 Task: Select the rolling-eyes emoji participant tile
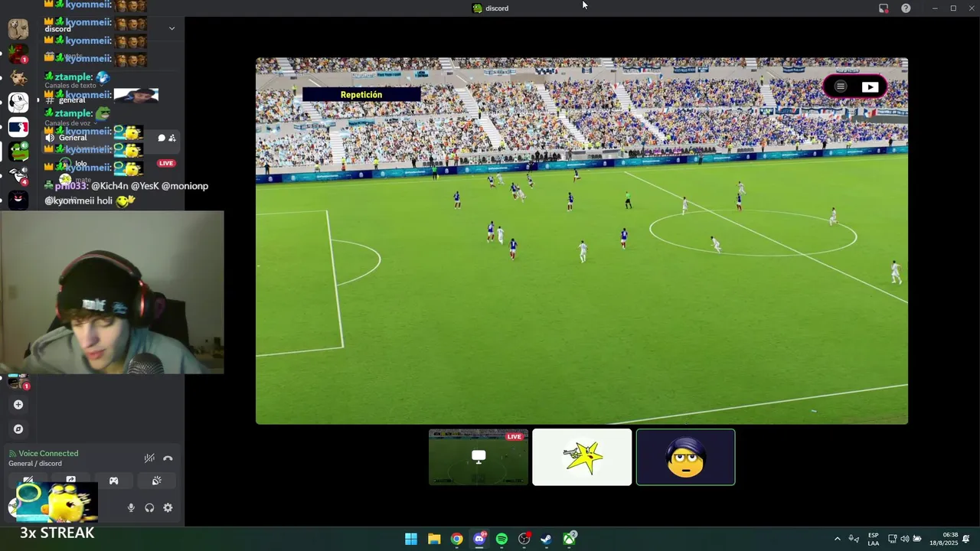click(685, 457)
